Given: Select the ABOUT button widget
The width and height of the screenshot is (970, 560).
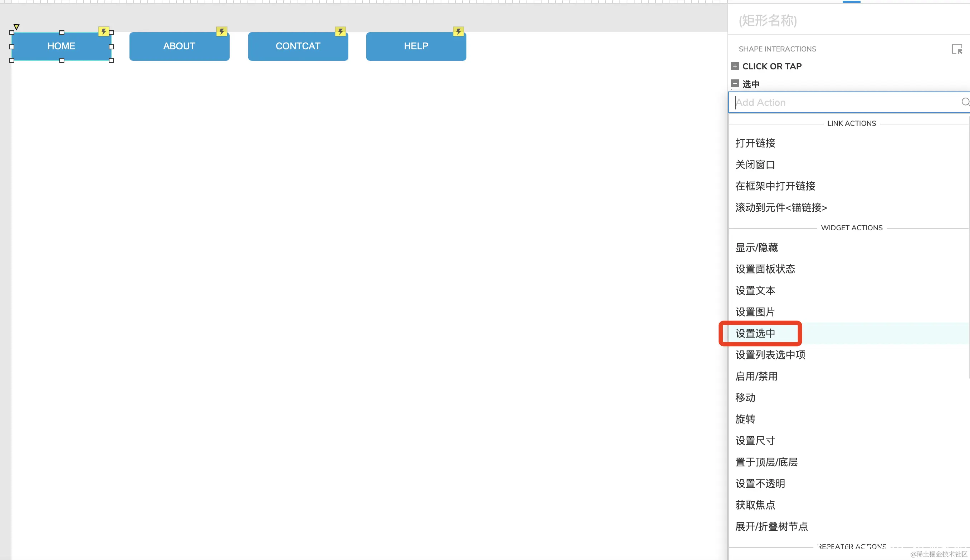Looking at the screenshot, I should click(x=179, y=46).
